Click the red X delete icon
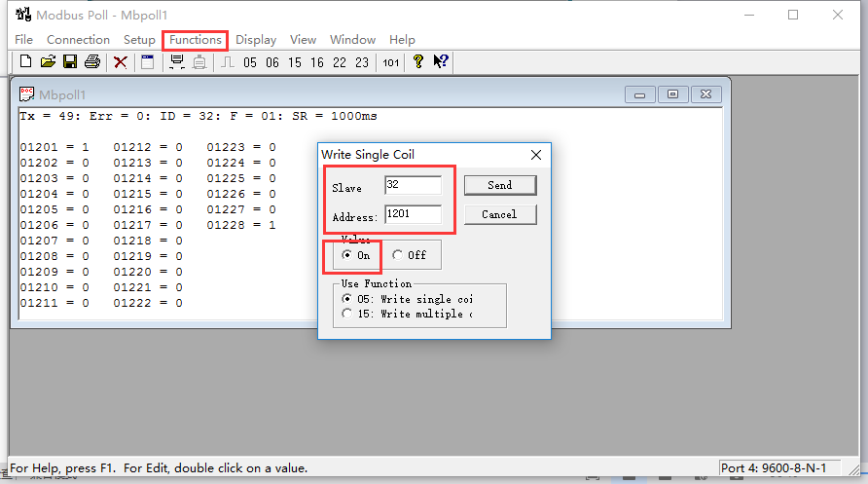Image resolution: width=868 pixels, height=484 pixels. (x=120, y=62)
